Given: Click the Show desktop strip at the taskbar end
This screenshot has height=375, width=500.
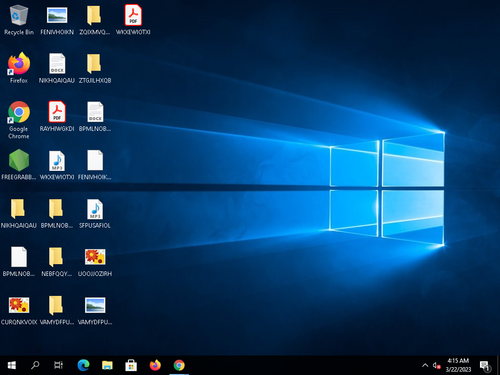Looking at the screenshot, I should pyautogui.click(x=498, y=365).
